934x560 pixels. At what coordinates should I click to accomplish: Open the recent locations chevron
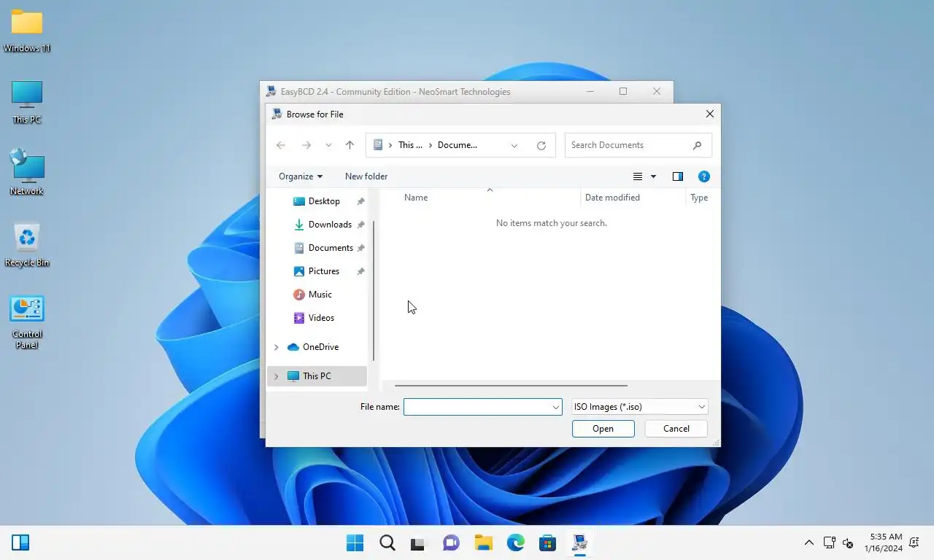click(328, 145)
